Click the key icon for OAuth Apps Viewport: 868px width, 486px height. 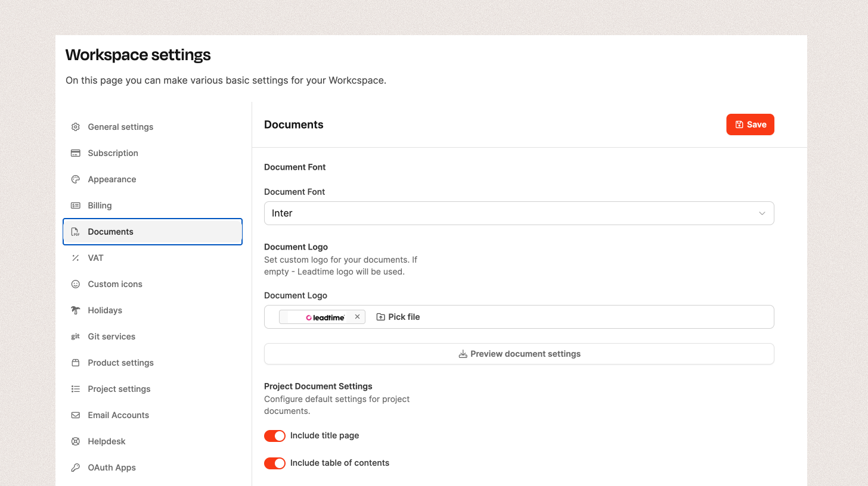click(76, 468)
